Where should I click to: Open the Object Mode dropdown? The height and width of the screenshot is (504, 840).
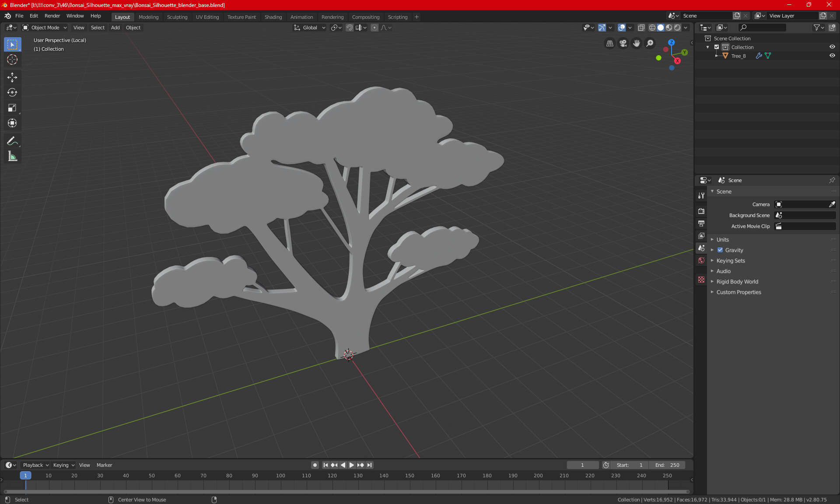coord(45,28)
